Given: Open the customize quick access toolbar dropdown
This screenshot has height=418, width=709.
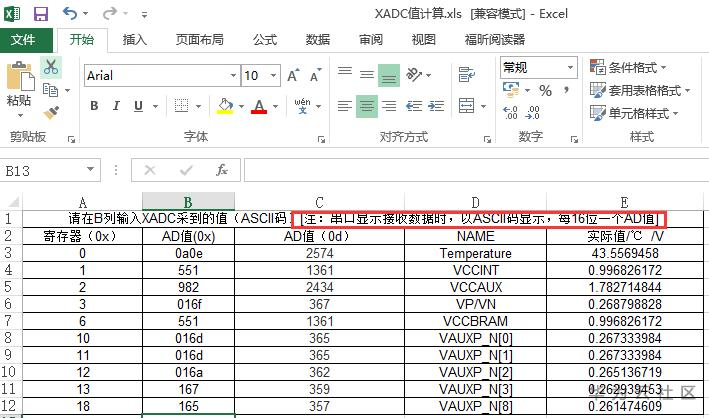Looking at the screenshot, I should pyautogui.click(x=144, y=15).
